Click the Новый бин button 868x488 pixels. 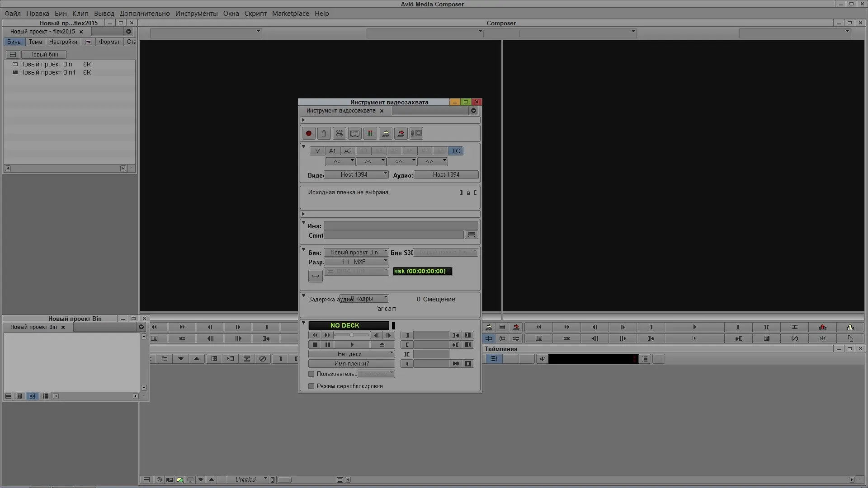point(43,54)
